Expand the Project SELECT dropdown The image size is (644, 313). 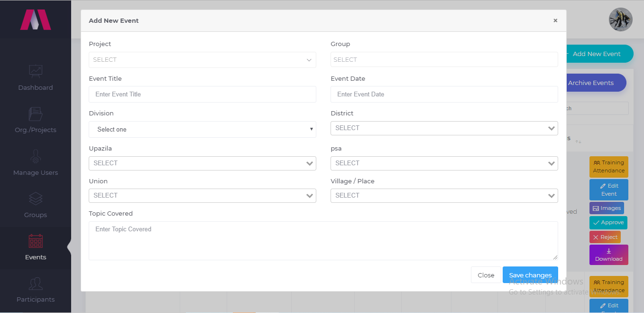tap(202, 60)
